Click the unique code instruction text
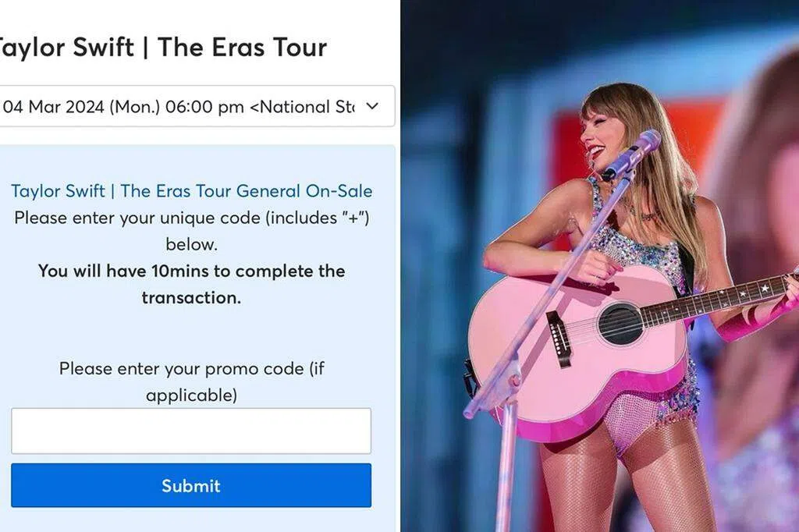This screenshot has height=532, width=799. click(192, 231)
